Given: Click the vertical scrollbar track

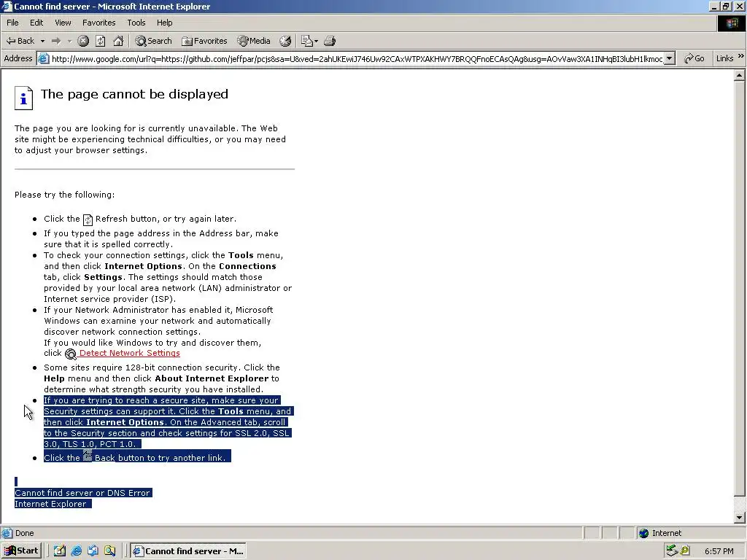Looking at the screenshot, I should tap(740, 503).
